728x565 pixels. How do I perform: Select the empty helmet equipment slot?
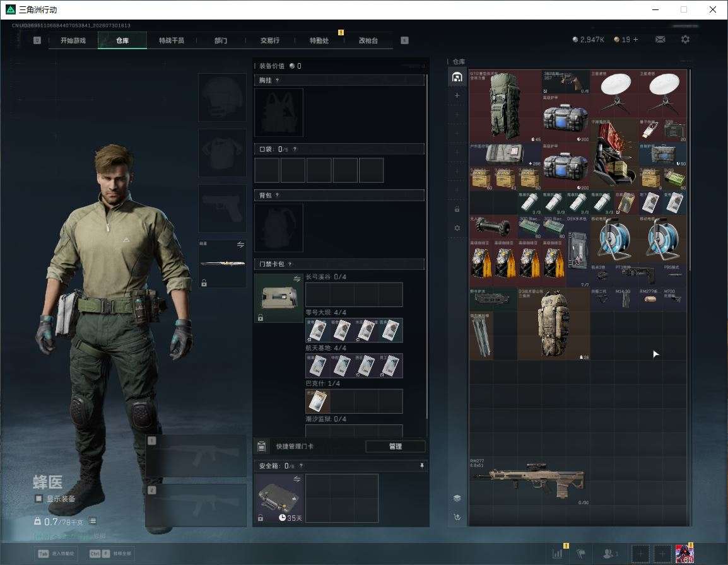223,98
